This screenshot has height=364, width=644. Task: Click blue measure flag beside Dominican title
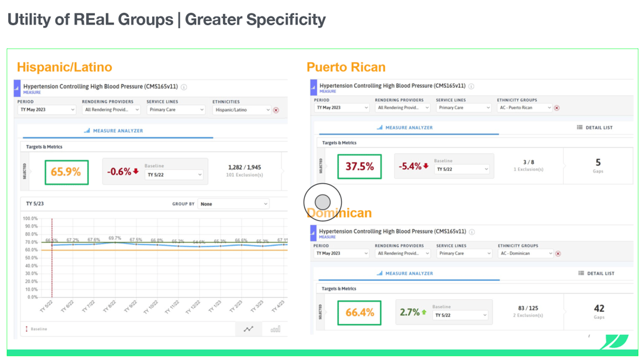[x=313, y=233]
